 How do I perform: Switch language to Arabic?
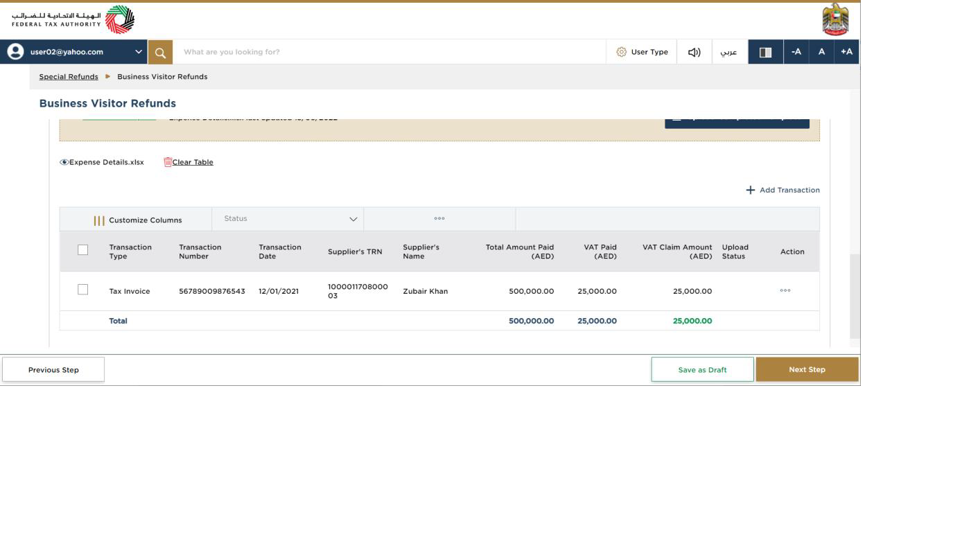coord(728,52)
